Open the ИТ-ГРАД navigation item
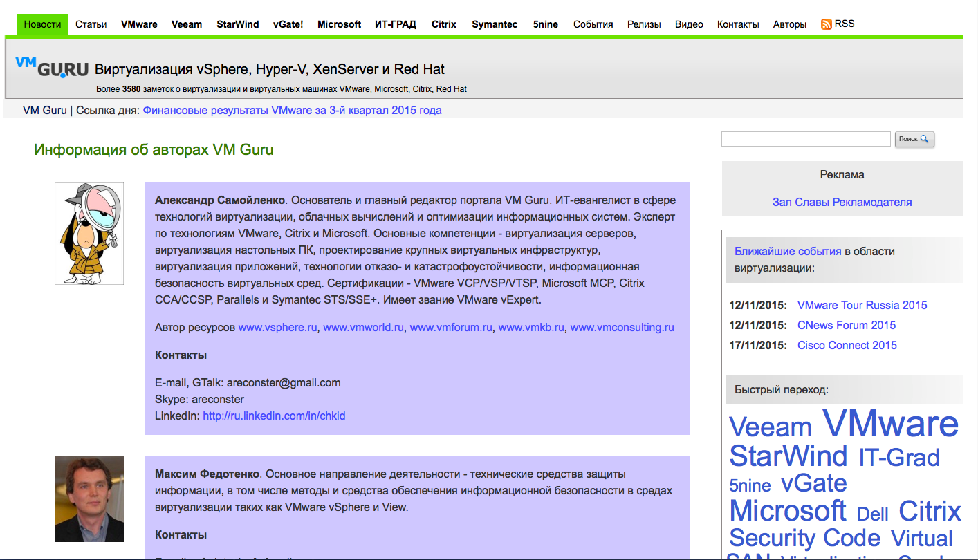Image resolution: width=978 pixels, height=560 pixels. pos(396,24)
